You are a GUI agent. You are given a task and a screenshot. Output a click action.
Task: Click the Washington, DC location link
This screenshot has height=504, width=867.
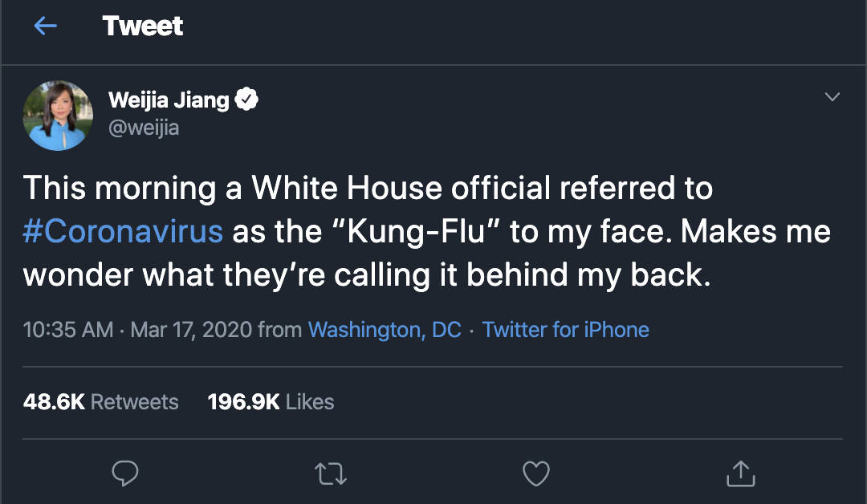tap(385, 329)
